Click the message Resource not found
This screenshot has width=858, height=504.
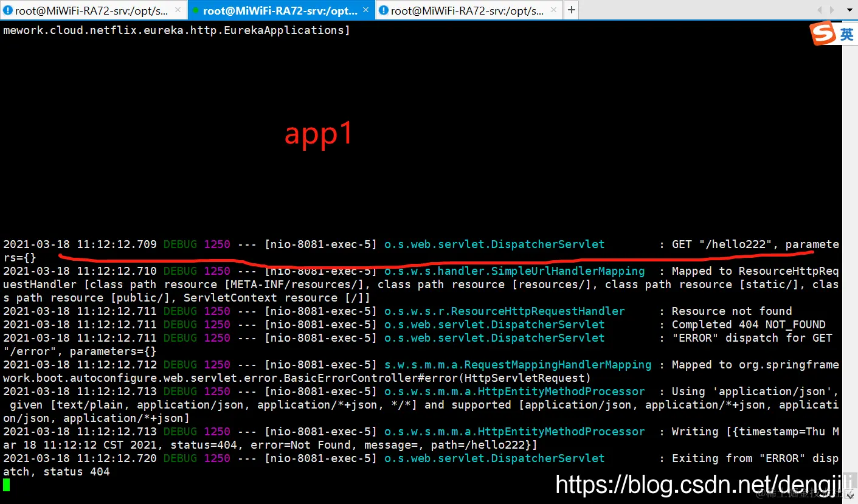click(732, 311)
